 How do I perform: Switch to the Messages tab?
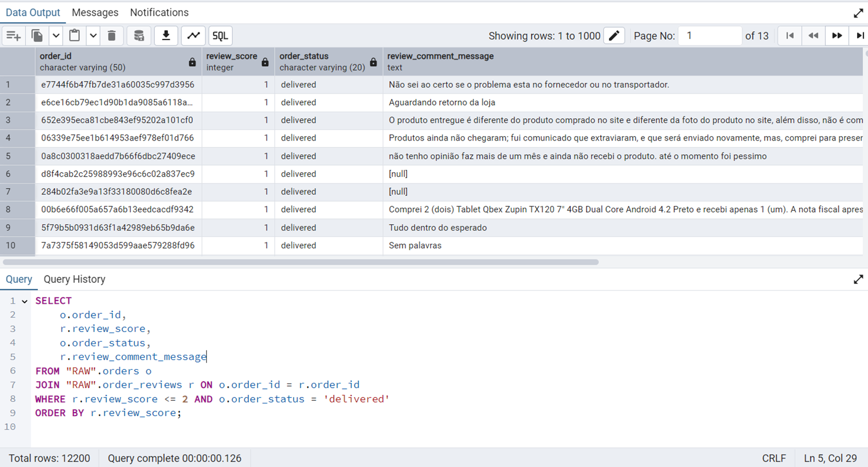pos(95,13)
